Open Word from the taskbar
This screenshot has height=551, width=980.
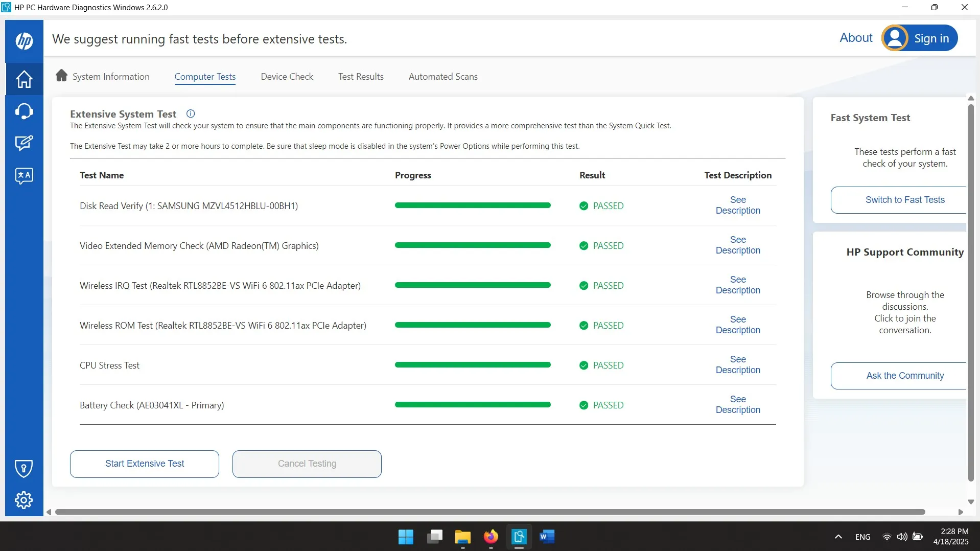(547, 537)
